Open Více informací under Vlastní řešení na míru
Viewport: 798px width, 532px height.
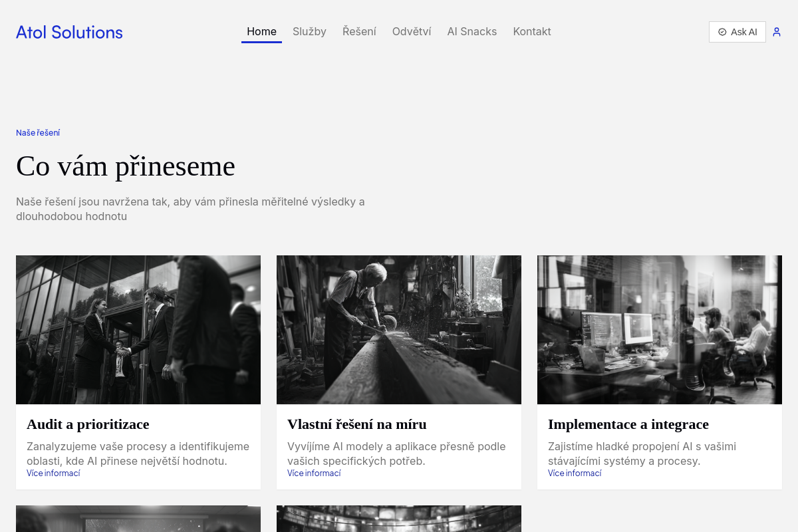tap(314, 473)
